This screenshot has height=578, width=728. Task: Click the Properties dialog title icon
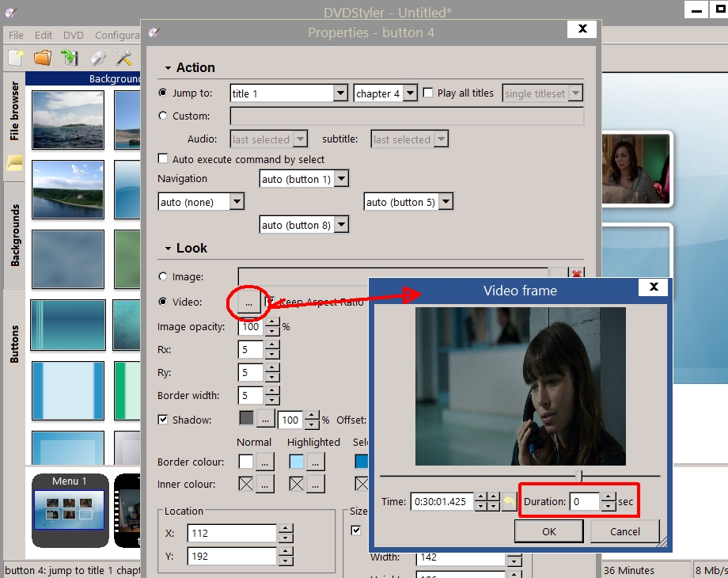(x=154, y=32)
